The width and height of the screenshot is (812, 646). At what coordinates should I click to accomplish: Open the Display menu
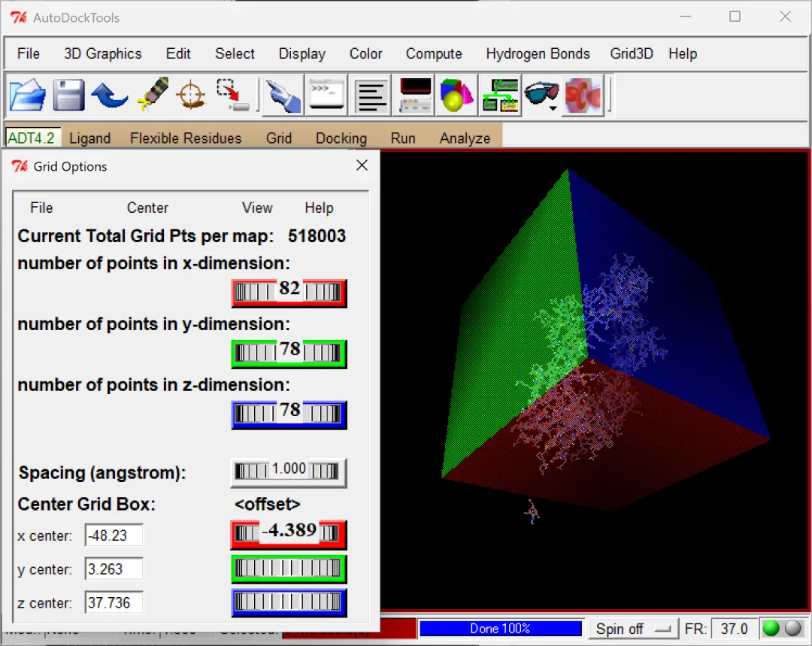302,53
